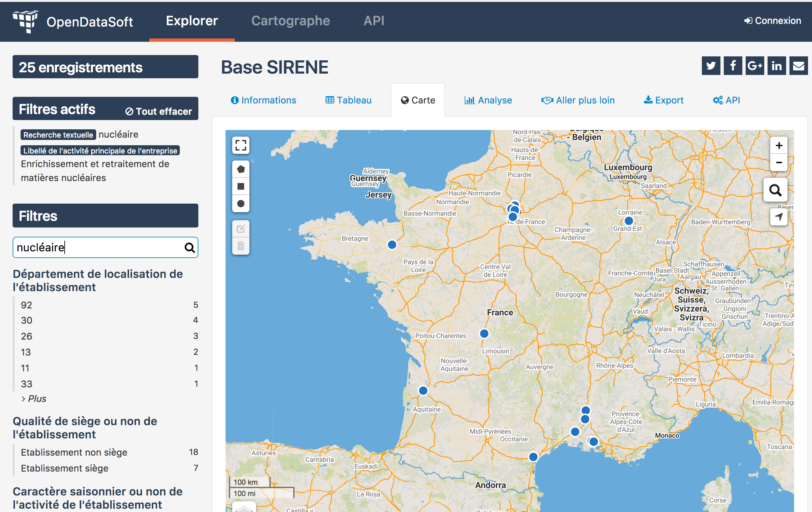Open the map location search
Viewport: 812px width, 512px height.
coord(775,190)
